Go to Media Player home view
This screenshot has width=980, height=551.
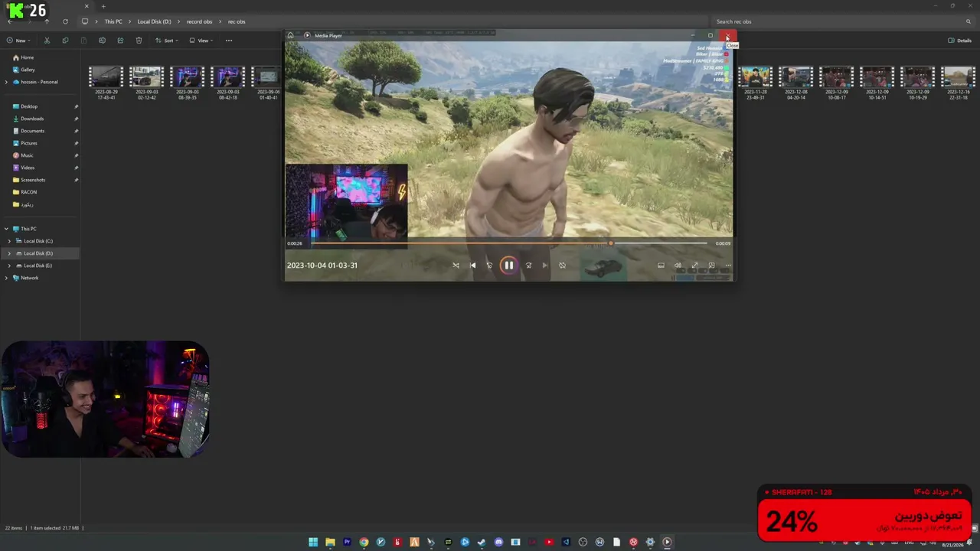click(x=290, y=35)
